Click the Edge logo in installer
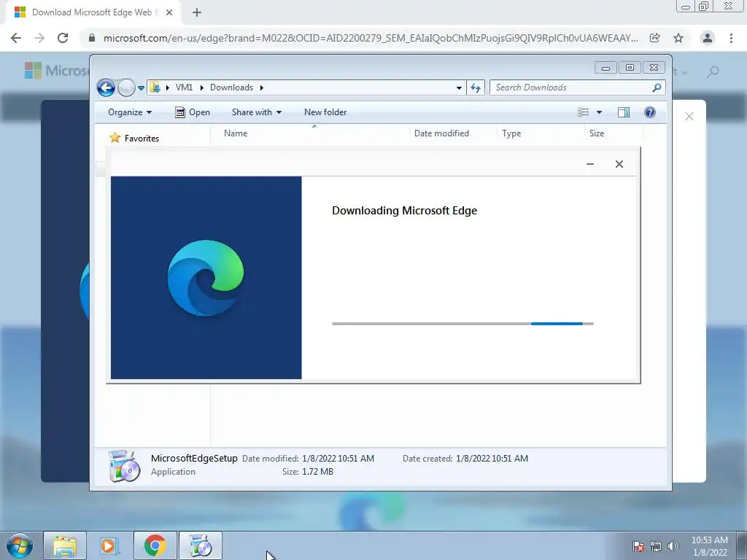The height and width of the screenshot is (560, 747). point(205,278)
